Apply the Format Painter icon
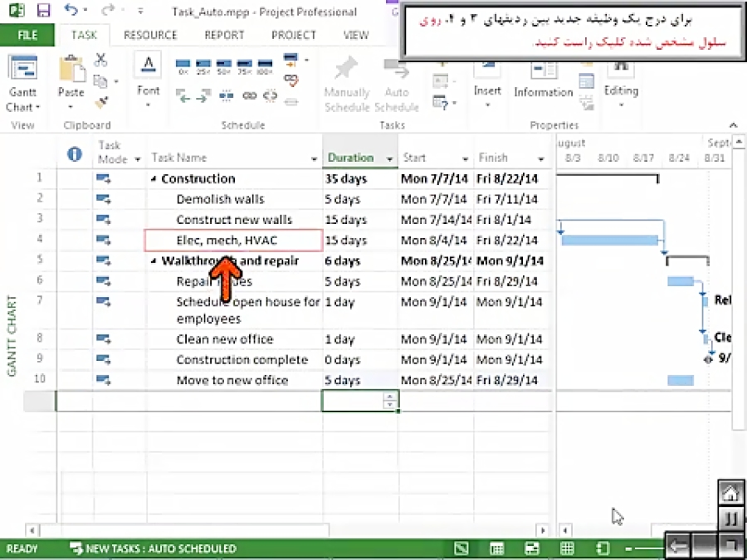 tap(101, 101)
